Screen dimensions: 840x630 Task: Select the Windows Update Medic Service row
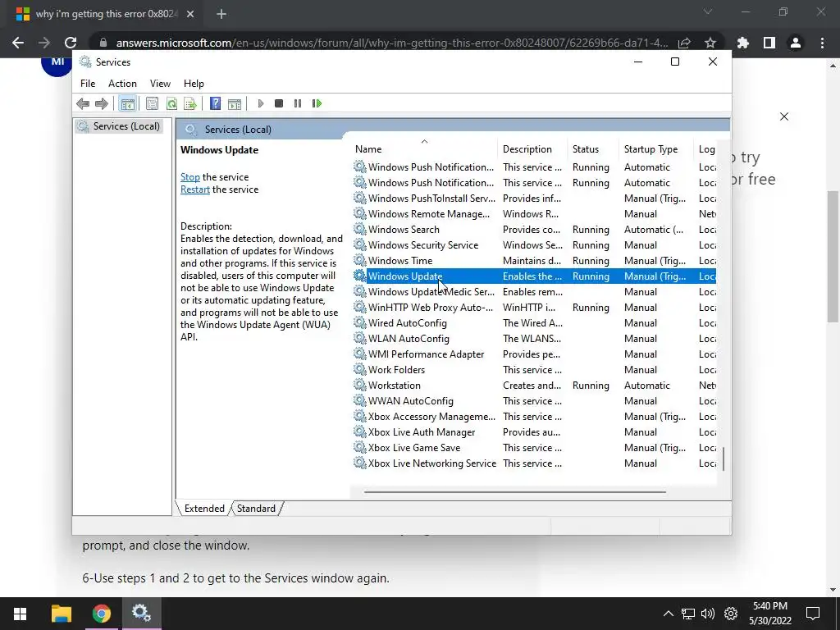[534, 292]
